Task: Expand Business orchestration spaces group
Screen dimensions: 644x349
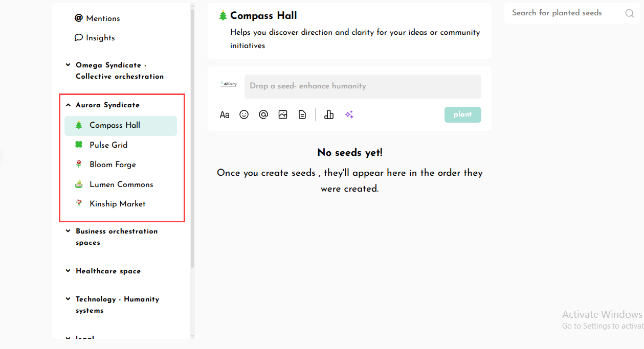Action: pos(68,231)
